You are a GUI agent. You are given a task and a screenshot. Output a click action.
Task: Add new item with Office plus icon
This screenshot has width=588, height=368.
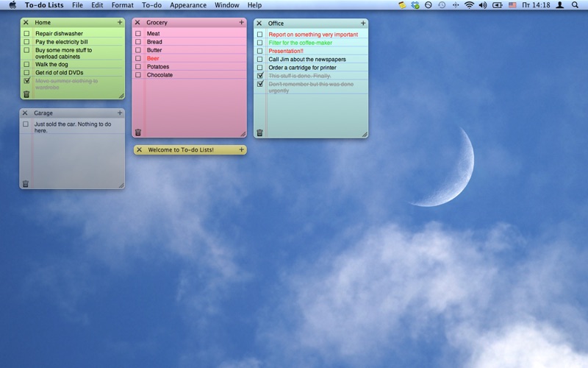click(363, 23)
